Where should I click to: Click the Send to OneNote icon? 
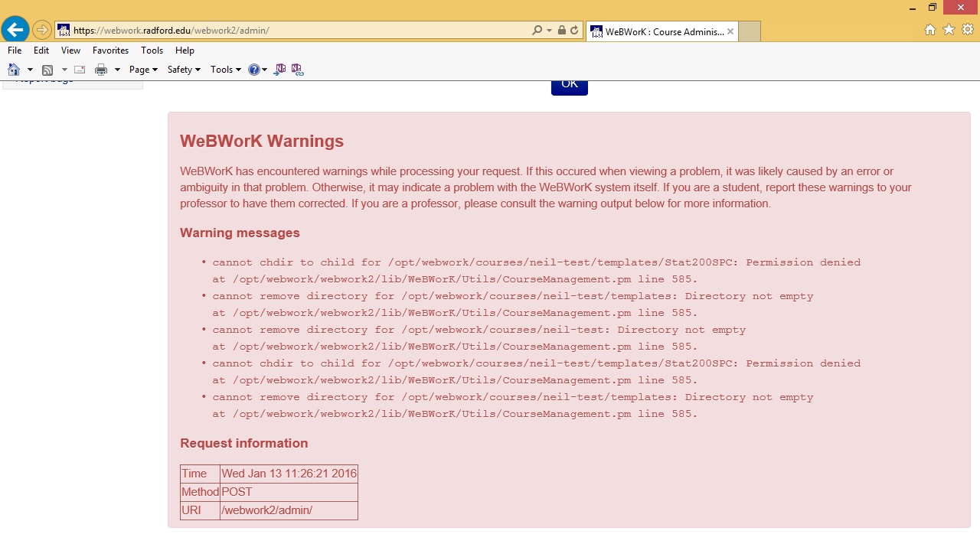[x=279, y=70]
